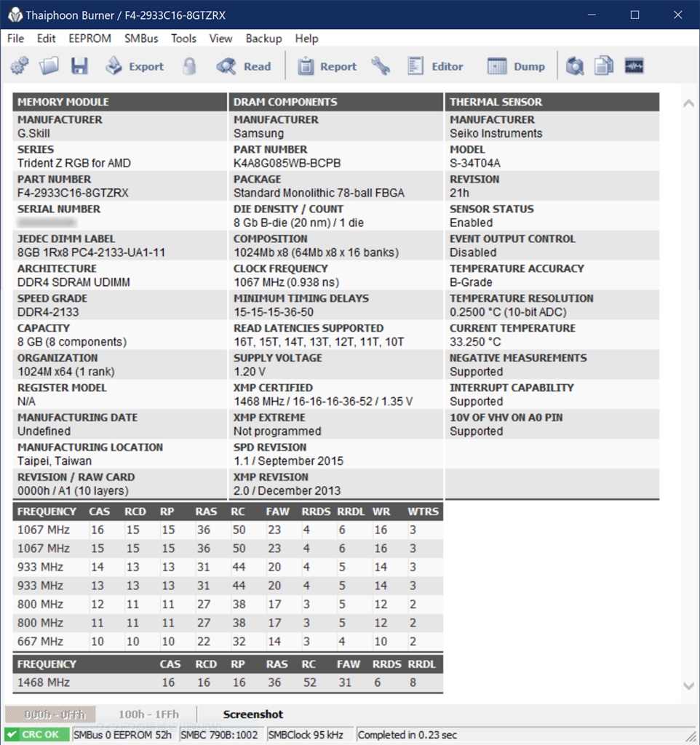Screen dimensions: 700x745
Task: Click the DDR4 SDRAM UDIMM architecture value
Action: click(73, 282)
